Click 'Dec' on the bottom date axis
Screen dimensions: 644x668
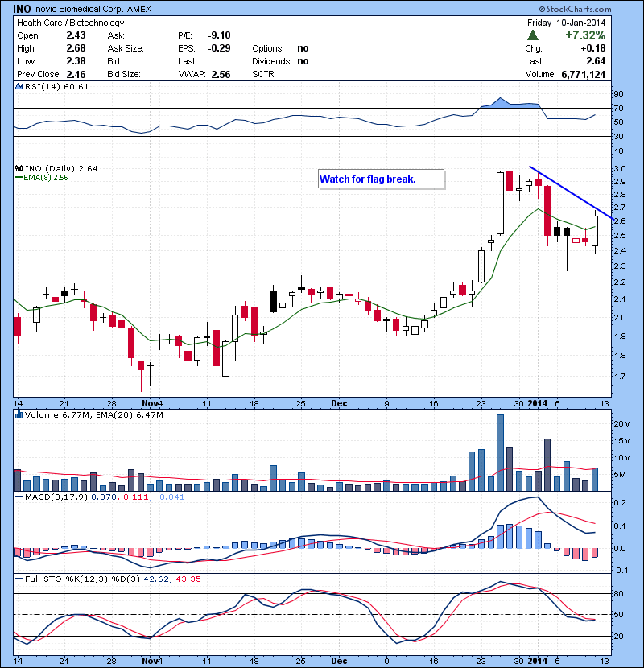click(339, 661)
